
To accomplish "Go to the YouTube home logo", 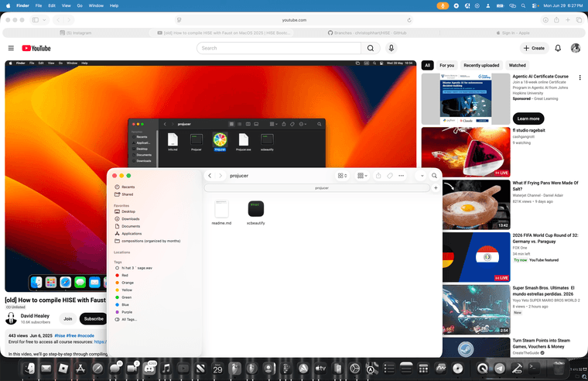I will [36, 48].
